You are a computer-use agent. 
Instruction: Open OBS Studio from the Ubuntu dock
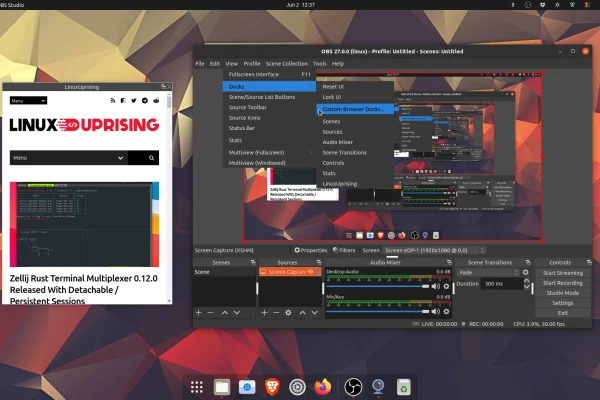pyautogui.click(x=353, y=387)
